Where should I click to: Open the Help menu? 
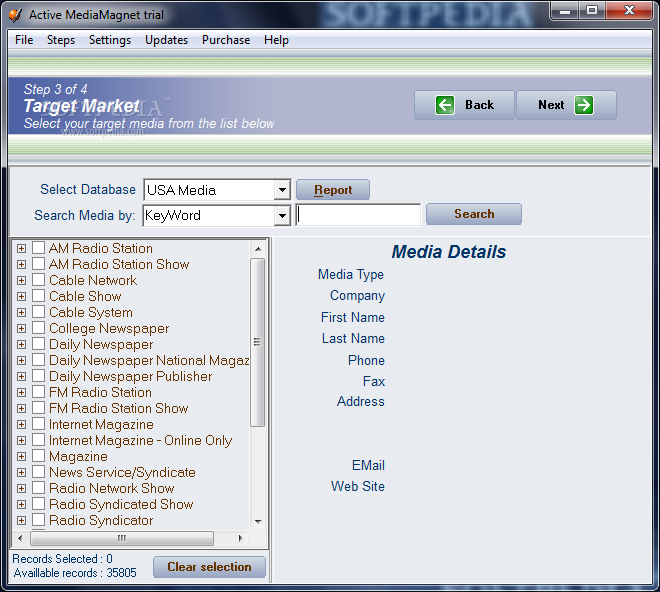point(276,40)
